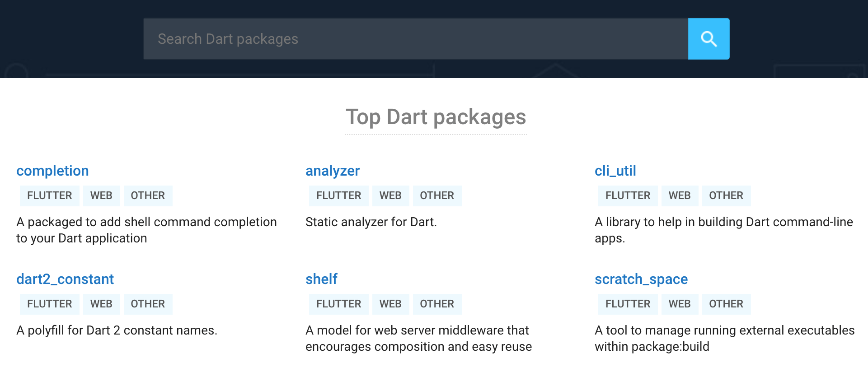The image size is (868, 372).
Task: Select the OTHER tag under cli_util
Action: 726,195
